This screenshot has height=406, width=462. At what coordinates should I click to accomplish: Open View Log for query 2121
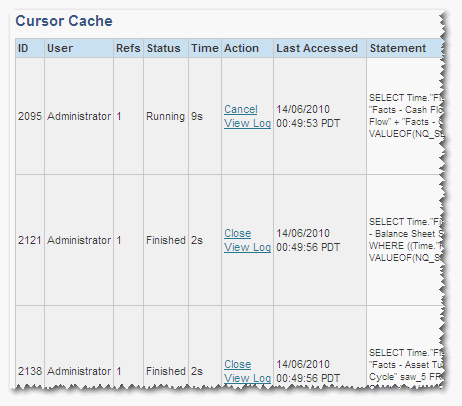coord(247,247)
